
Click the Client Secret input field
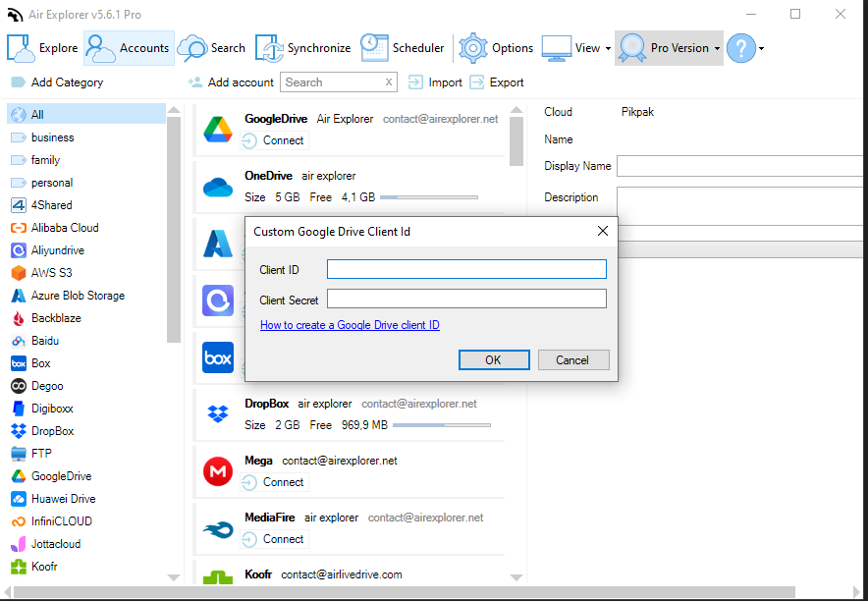466,299
